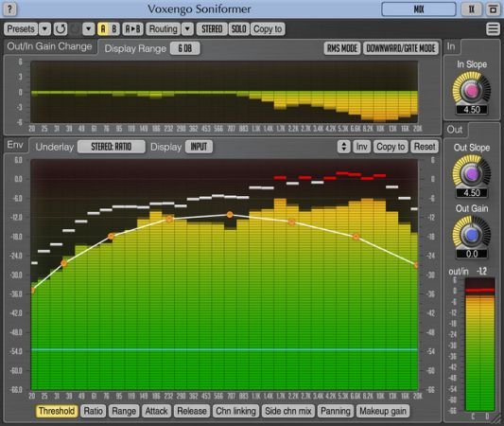Viewport: 504px width, 426px height.
Task: Click the Presets button
Action: [x=21, y=29]
